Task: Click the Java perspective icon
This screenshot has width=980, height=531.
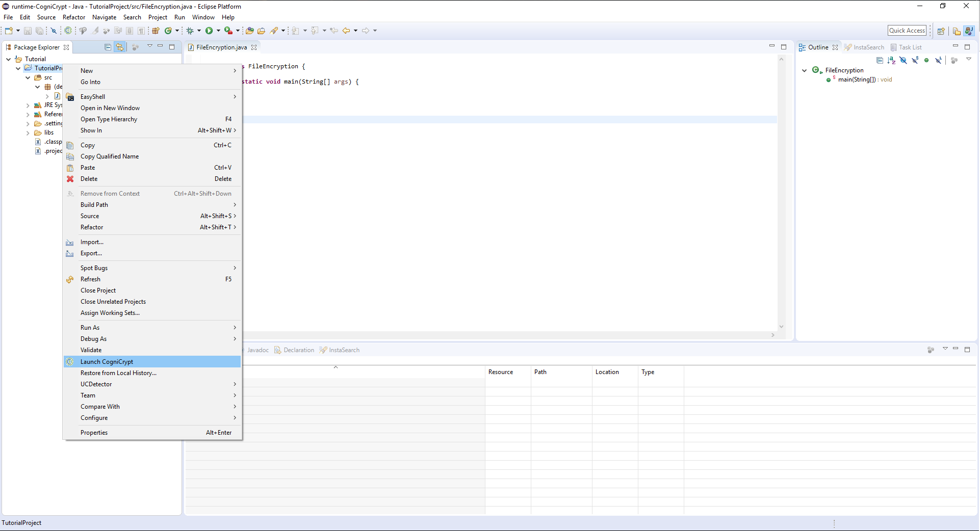Action: pyautogui.click(x=969, y=31)
